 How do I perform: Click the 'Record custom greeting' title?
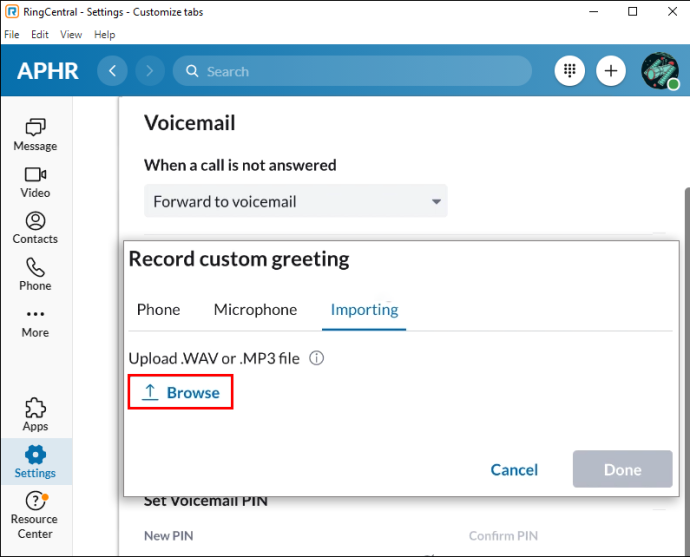pyautogui.click(x=239, y=259)
